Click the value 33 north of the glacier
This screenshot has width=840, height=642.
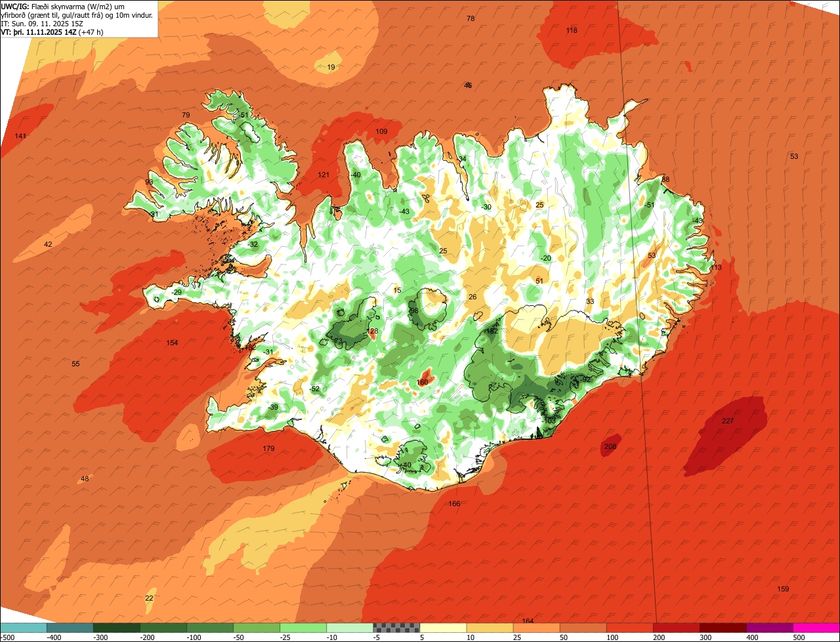(590, 301)
